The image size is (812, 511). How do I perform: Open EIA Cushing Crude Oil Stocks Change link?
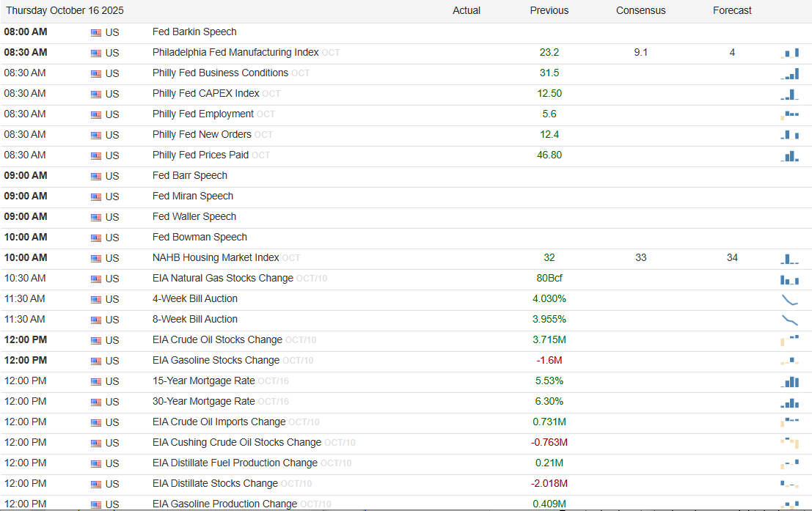pyautogui.click(x=237, y=443)
